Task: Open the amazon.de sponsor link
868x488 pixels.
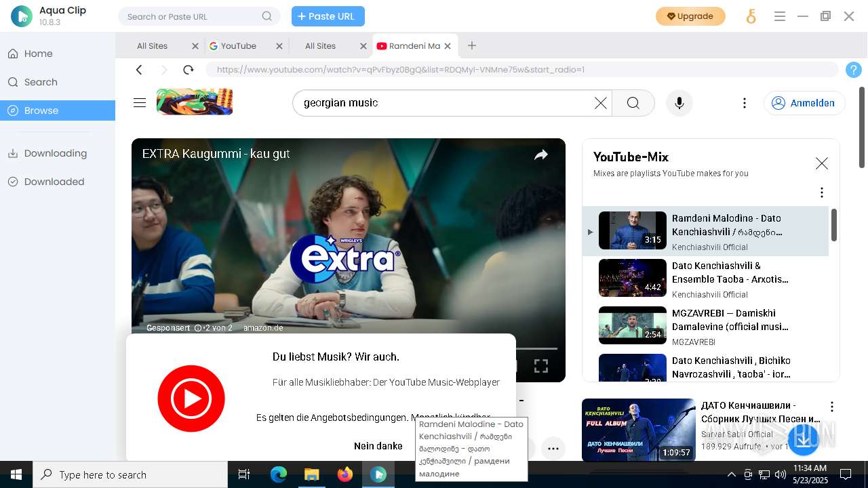Action: (263, 328)
